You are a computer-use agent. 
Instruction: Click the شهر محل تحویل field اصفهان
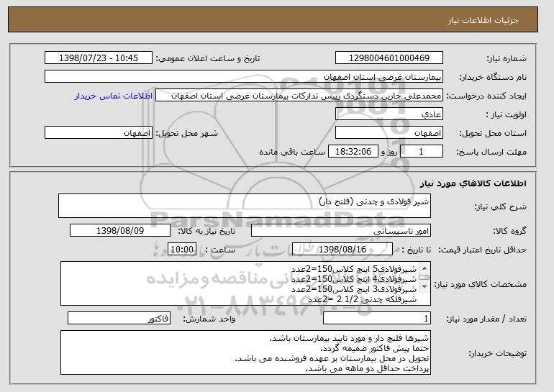(x=99, y=133)
